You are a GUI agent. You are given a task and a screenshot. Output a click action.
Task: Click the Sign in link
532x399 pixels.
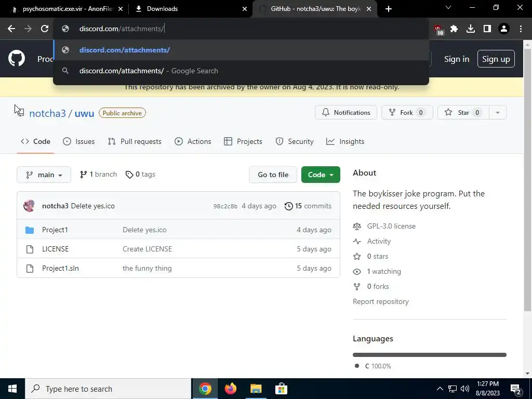coord(457,59)
